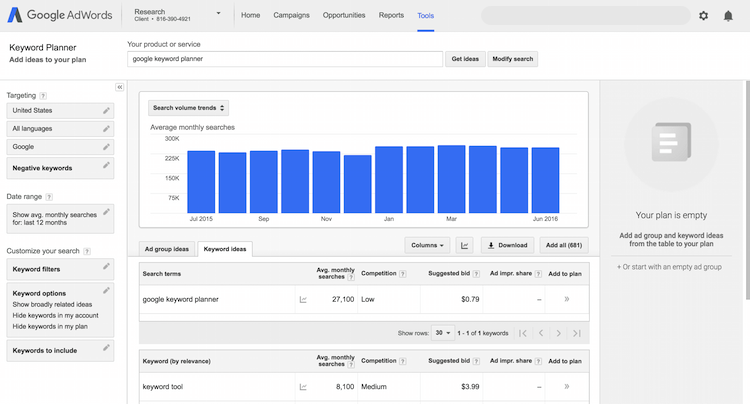The width and height of the screenshot is (750, 404).
Task: Sort by Keyword (by relevance) header
Action: [x=176, y=361]
